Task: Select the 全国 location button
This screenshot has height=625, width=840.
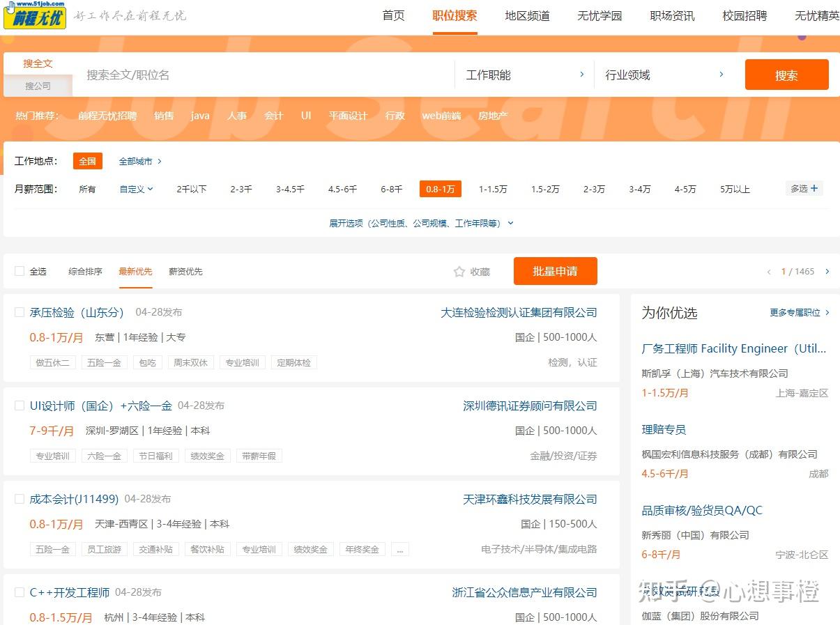Action: pyautogui.click(x=88, y=161)
